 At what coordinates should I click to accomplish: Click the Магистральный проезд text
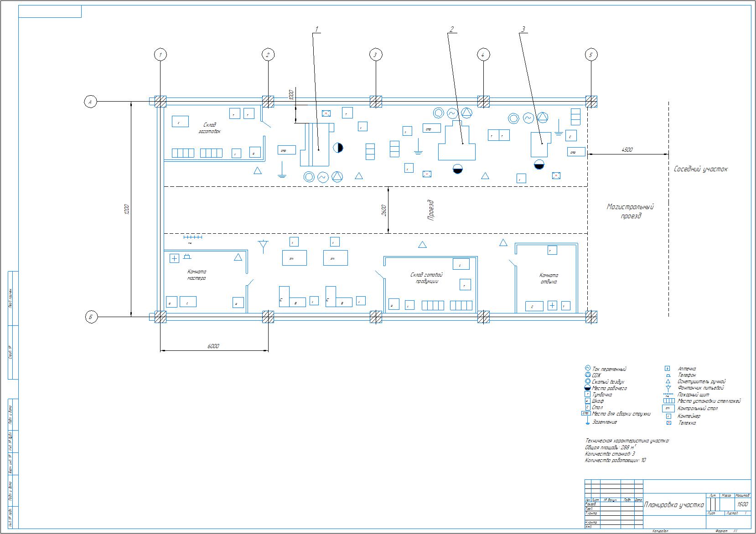pyautogui.click(x=630, y=211)
